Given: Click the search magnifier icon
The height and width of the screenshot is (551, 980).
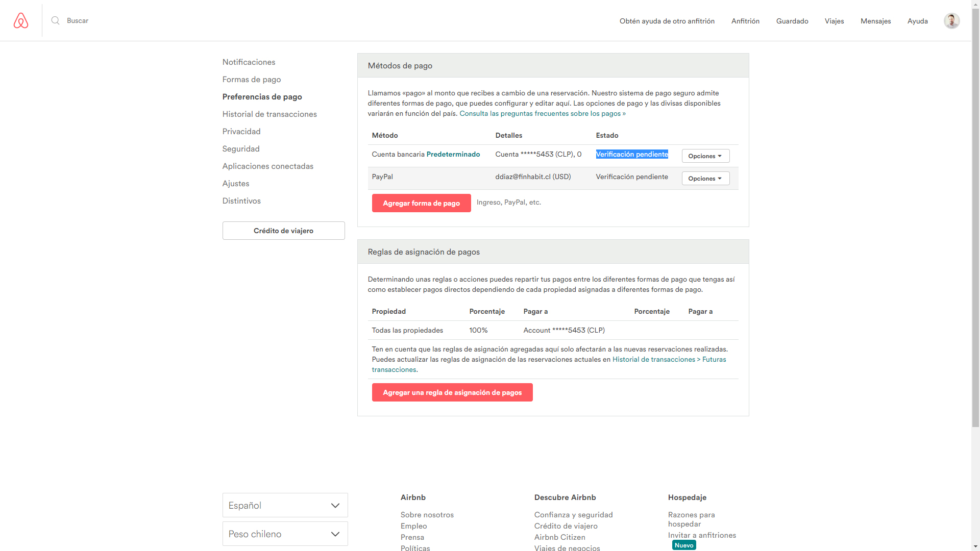Looking at the screenshot, I should click(x=56, y=21).
